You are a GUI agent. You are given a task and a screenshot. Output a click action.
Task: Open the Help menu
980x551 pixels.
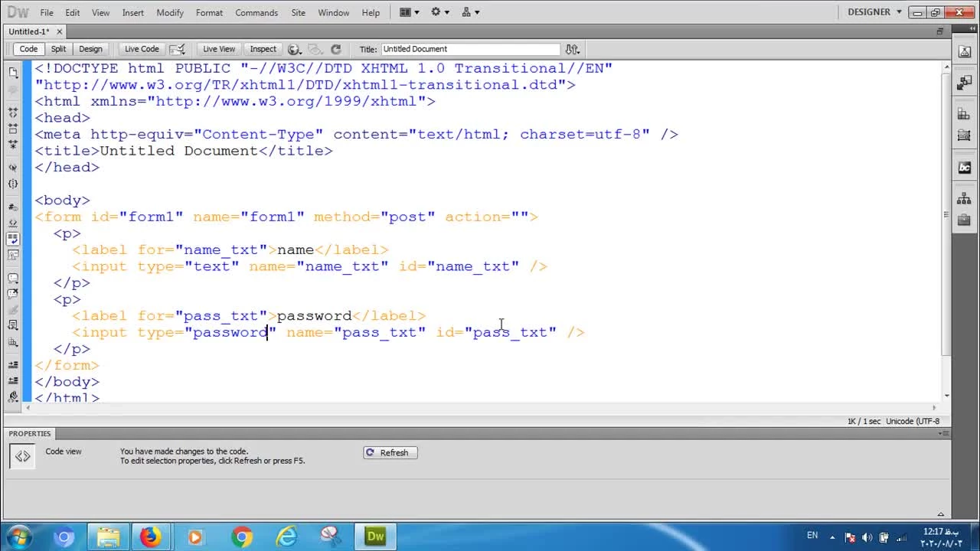pyautogui.click(x=371, y=13)
